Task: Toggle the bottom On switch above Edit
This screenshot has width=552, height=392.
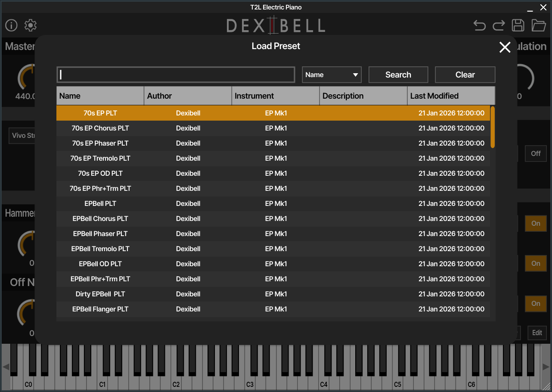Action: [536, 304]
